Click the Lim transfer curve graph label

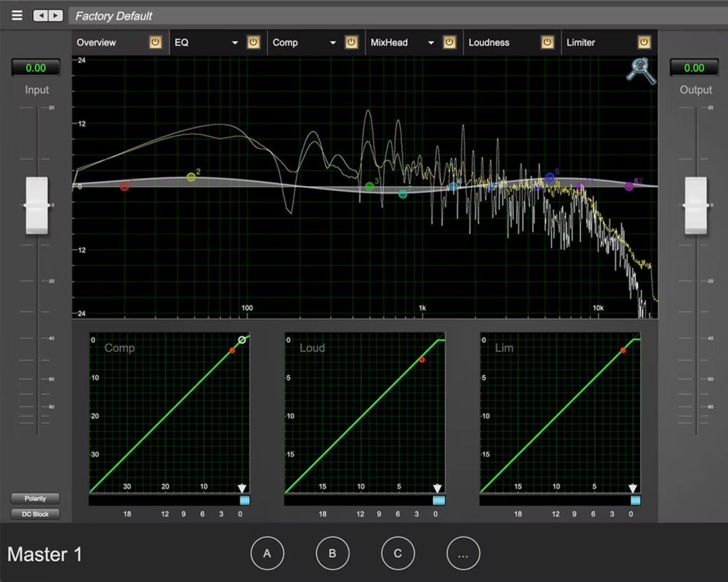coord(504,348)
